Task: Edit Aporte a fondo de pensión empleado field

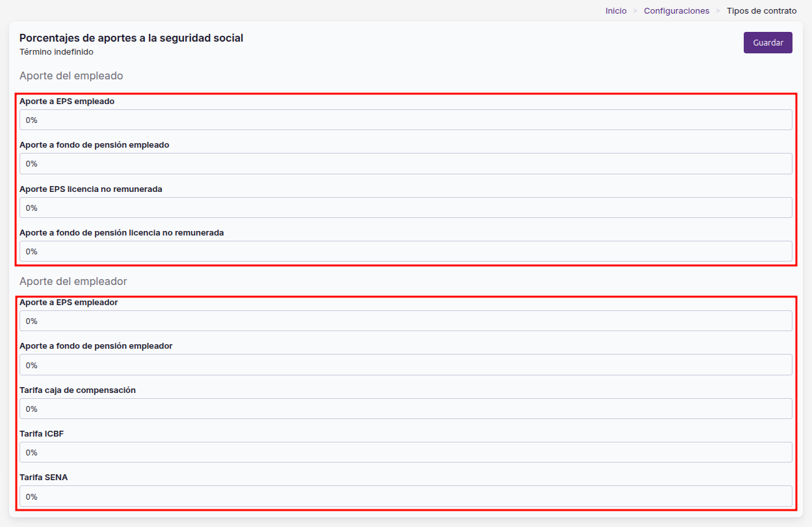Action: point(406,163)
